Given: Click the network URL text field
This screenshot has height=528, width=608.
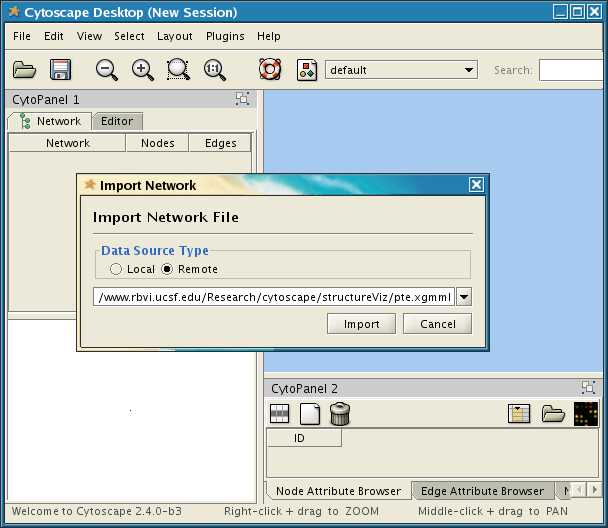Looking at the screenshot, I should click(274, 297).
